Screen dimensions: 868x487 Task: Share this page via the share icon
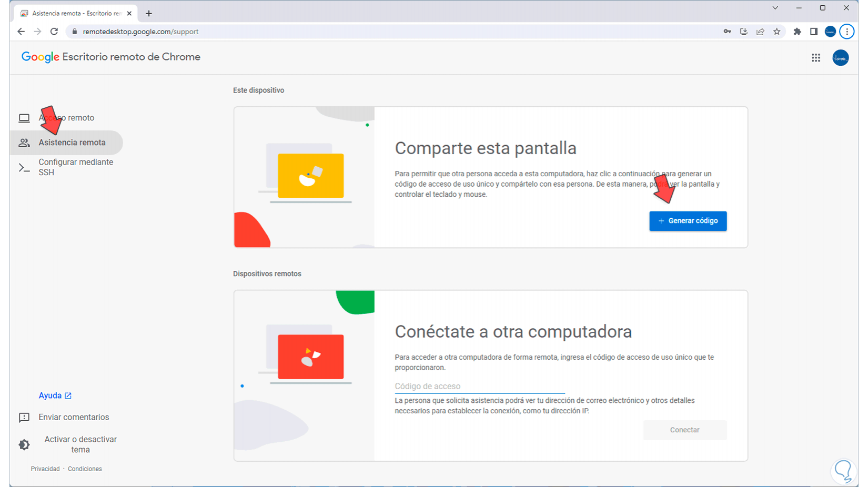760,32
